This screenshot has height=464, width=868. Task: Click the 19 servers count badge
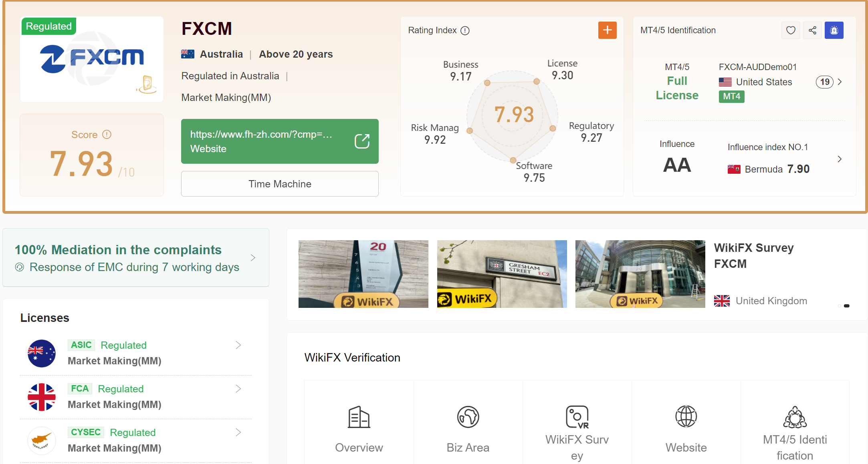pos(825,82)
